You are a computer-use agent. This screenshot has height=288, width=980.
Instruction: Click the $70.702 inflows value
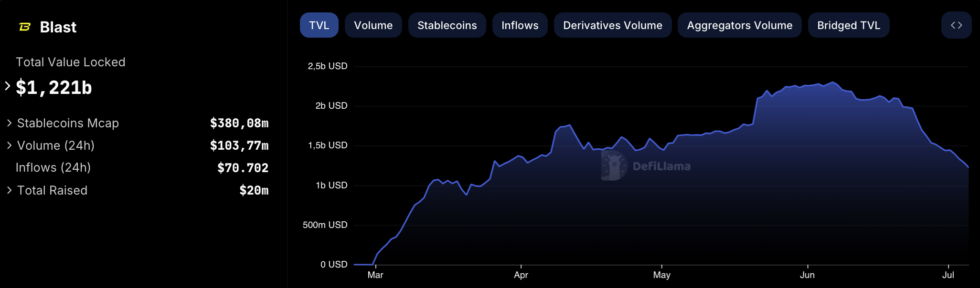tap(243, 168)
